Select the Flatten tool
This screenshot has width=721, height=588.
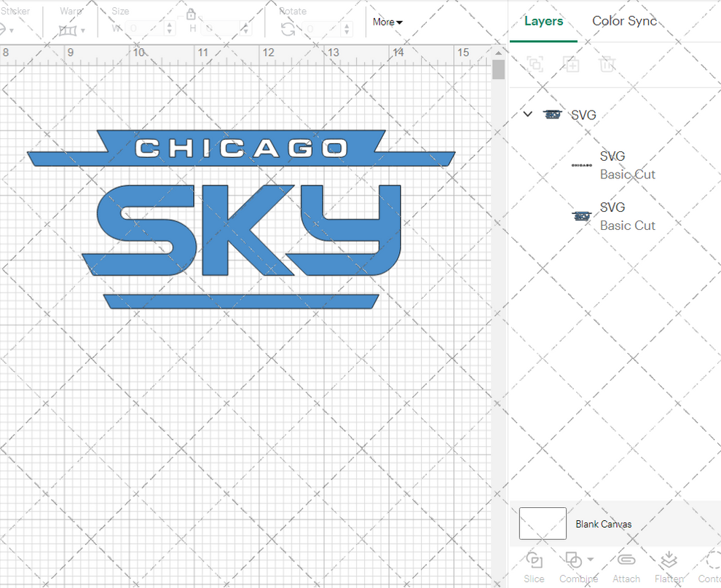point(669,560)
